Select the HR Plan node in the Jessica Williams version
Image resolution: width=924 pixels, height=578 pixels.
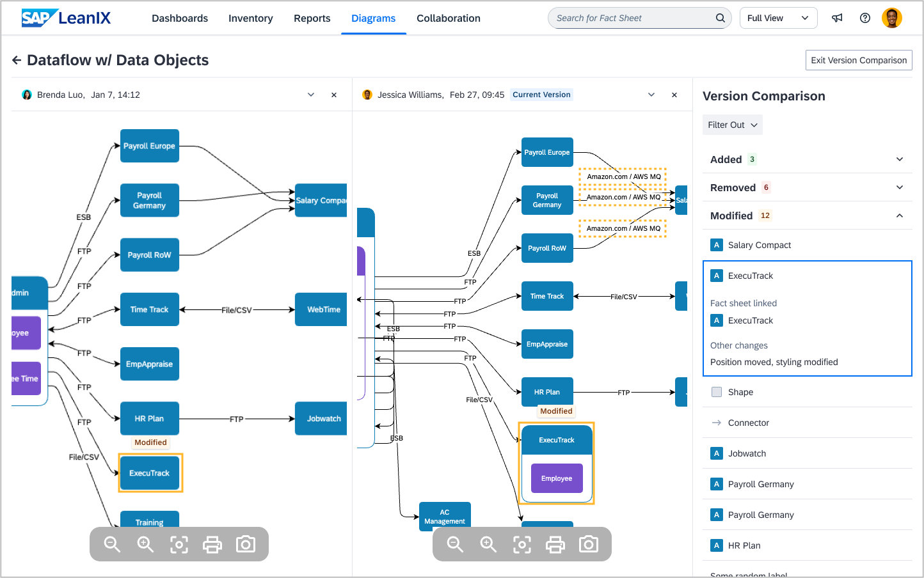[x=547, y=392]
